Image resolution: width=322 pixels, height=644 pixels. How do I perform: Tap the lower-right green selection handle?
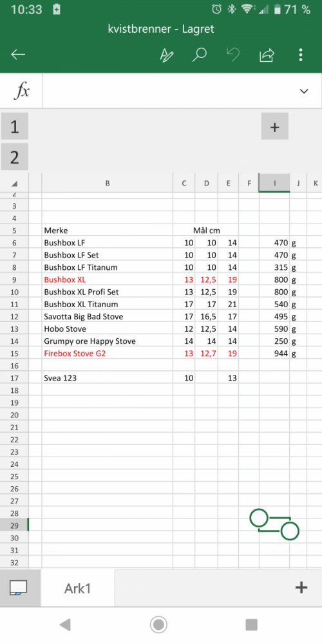coord(290,531)
